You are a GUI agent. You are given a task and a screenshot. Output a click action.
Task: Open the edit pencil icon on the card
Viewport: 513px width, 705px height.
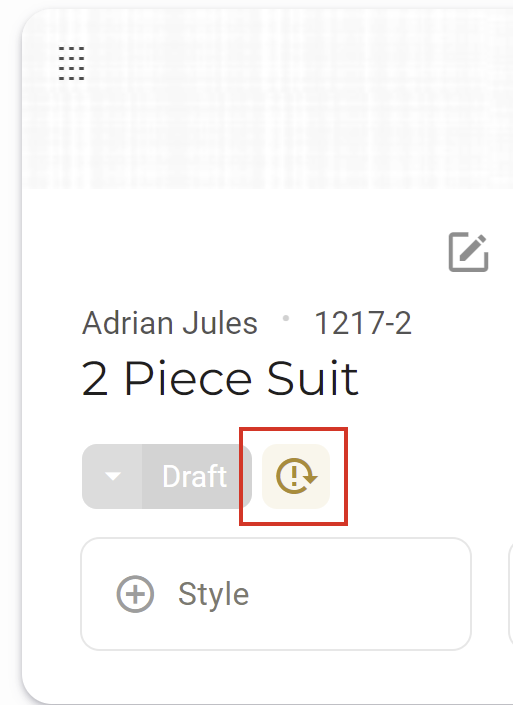pos(468,252)
